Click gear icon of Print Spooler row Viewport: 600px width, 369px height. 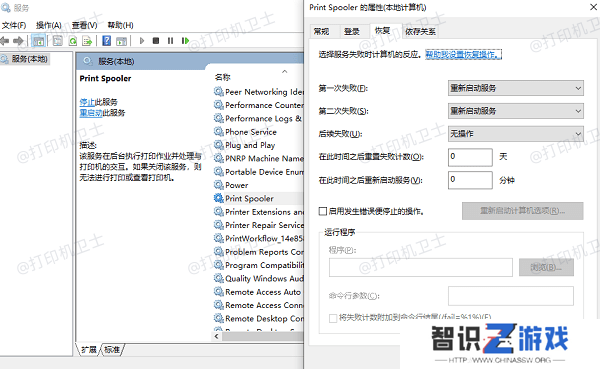(218, 198)
